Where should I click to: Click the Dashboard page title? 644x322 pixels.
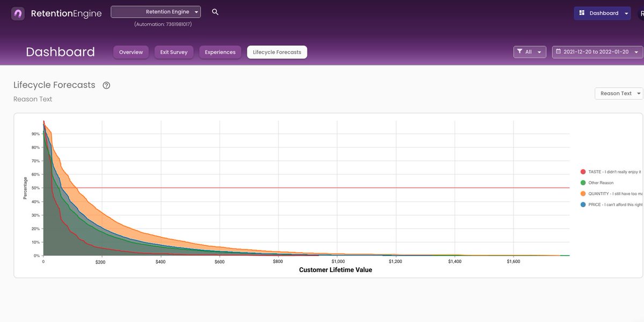point(60,52)
